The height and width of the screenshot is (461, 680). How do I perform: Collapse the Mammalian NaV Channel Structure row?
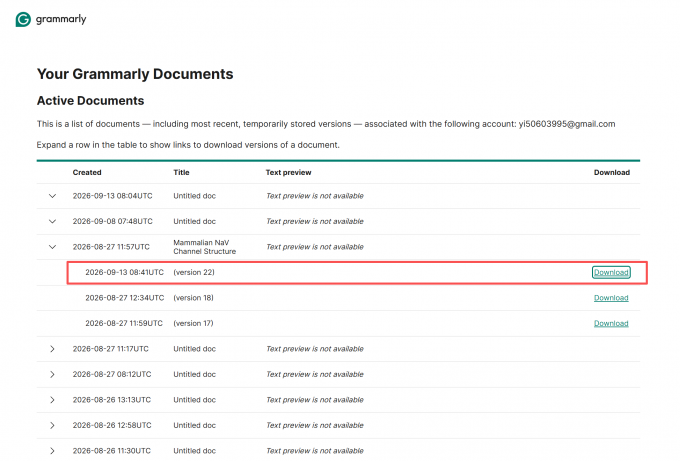point(52,247)
